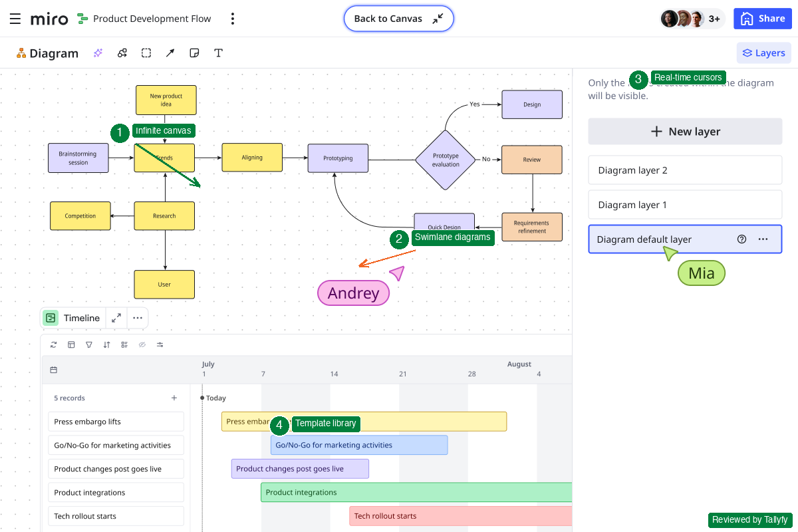Create a New layer in the Layers panel
The image size is (798, 532).
685,131
